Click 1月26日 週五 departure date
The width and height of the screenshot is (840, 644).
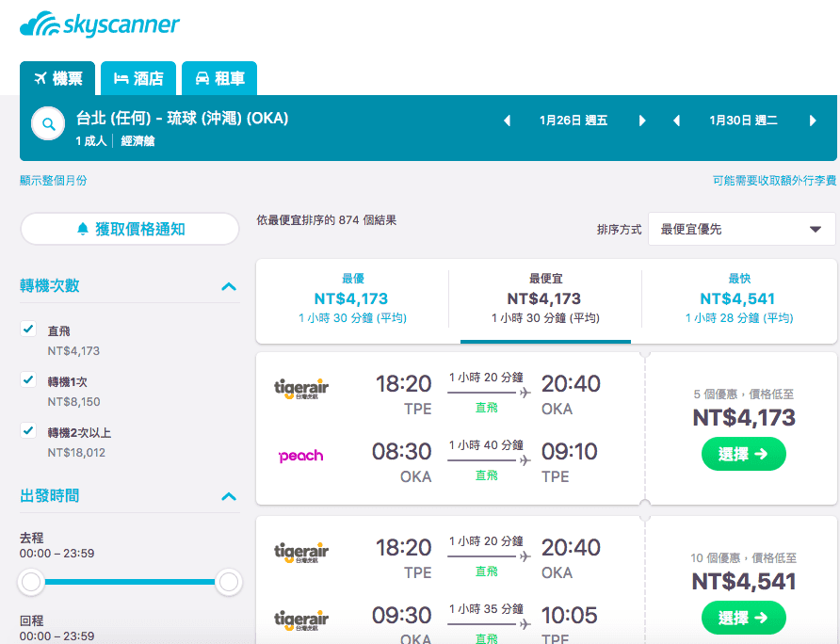pyautogui.click(x=573, y=121)
